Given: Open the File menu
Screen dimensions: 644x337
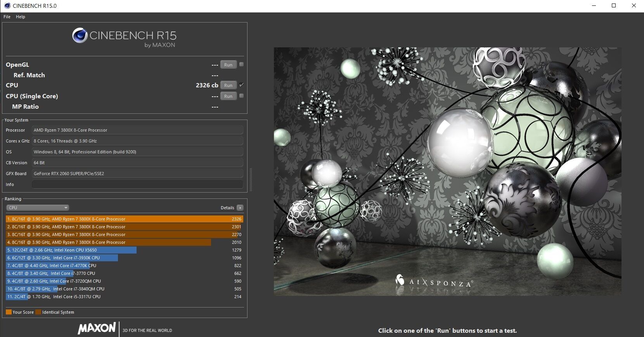Looking at the screenshot, I should [x=7, y=17].
